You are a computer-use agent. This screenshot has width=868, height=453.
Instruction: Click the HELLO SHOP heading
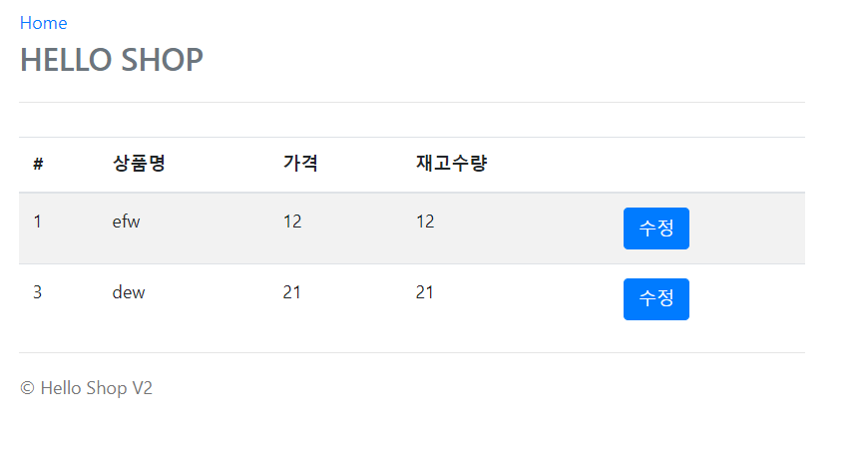point(112,60)
